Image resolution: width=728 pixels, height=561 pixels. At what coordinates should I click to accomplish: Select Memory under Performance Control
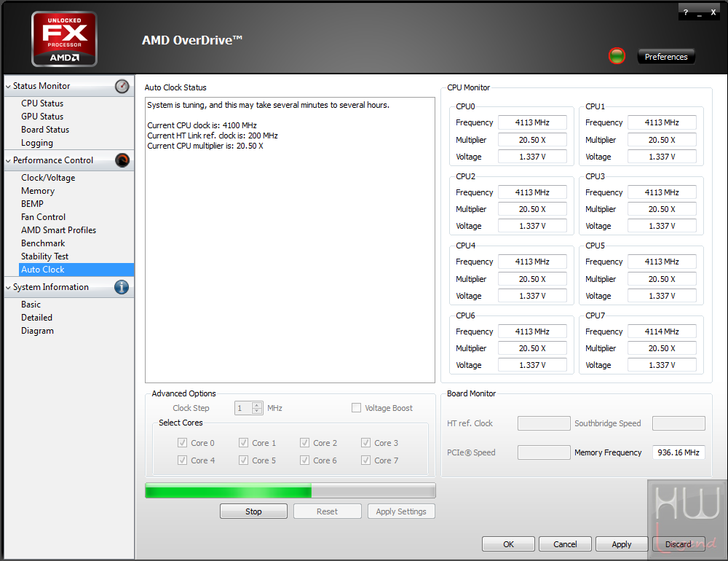(x=38, y=191)
